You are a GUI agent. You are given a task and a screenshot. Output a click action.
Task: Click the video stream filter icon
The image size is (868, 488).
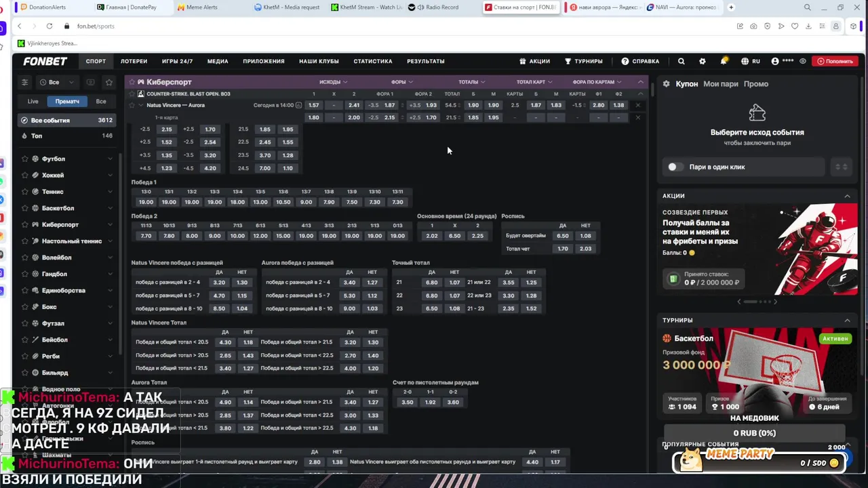pos(90,82)
